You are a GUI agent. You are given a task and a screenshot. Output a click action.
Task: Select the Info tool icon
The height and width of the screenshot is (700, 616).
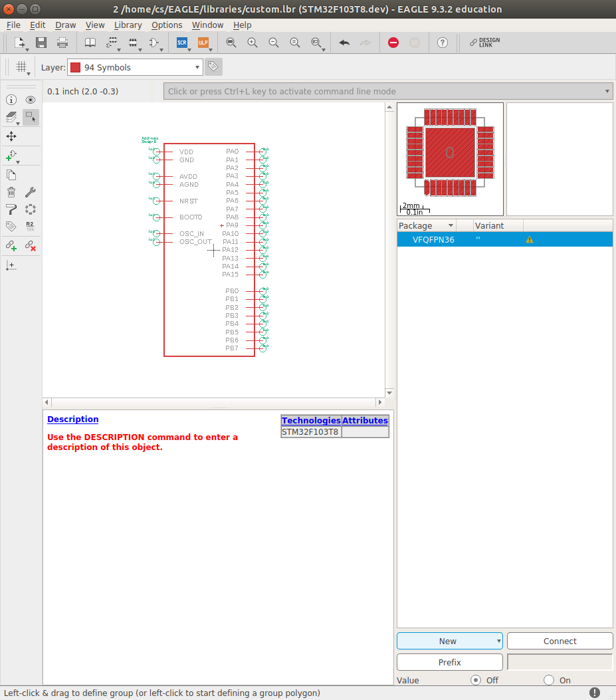click(x=11, y=100)
